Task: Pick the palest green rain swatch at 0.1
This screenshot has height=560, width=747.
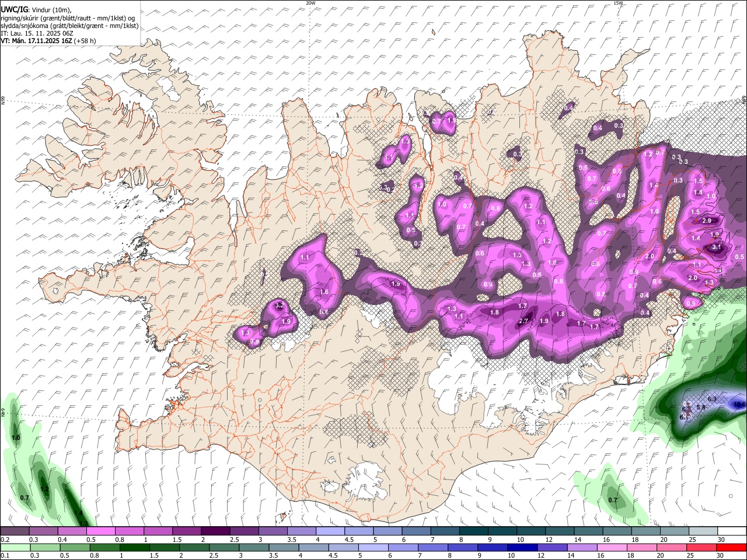Action: point(16,548)
